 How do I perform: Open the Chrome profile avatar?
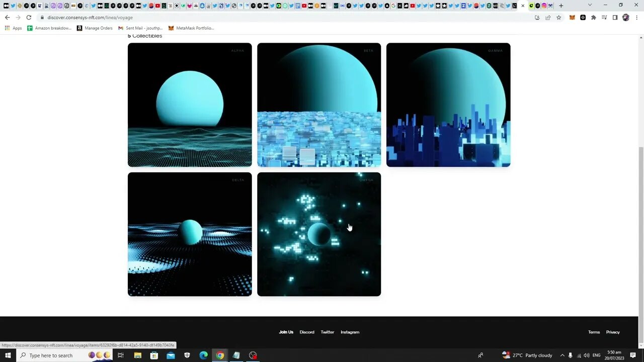point(626,17)
